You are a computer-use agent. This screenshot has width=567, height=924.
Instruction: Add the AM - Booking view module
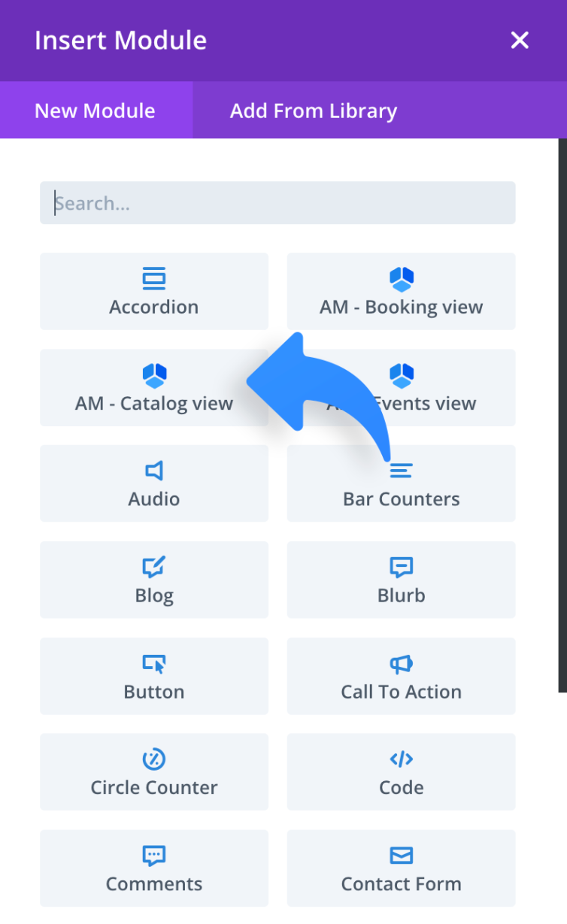coord(401,292)
